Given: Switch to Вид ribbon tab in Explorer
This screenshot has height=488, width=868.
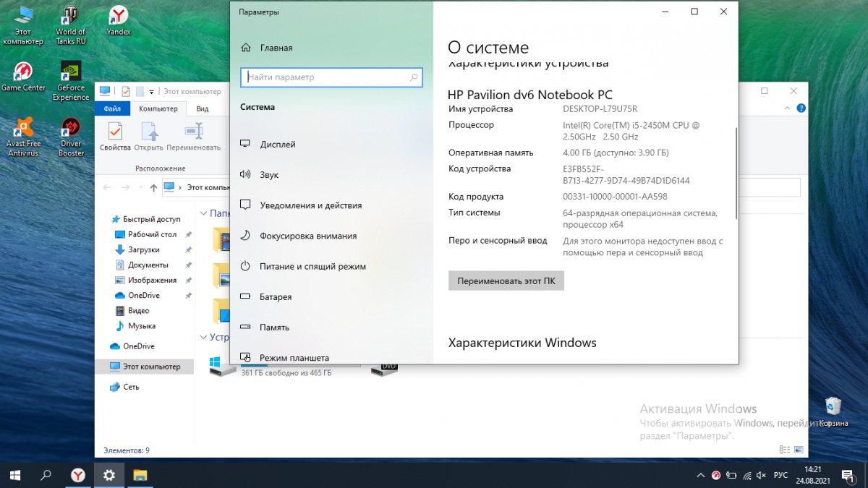Looking at the screenshot, I should (x=203, y=108).
